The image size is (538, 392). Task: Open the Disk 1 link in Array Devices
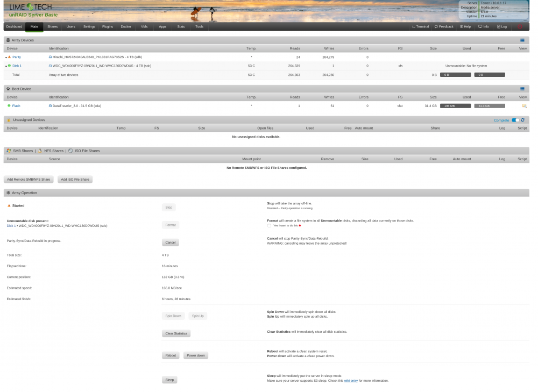(x=17, y=66)
